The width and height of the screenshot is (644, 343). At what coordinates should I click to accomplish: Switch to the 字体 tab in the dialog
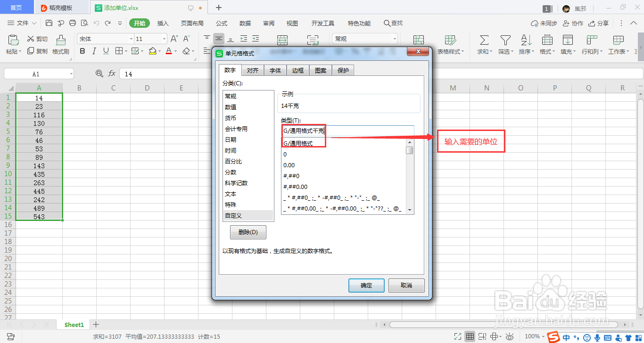275,70
